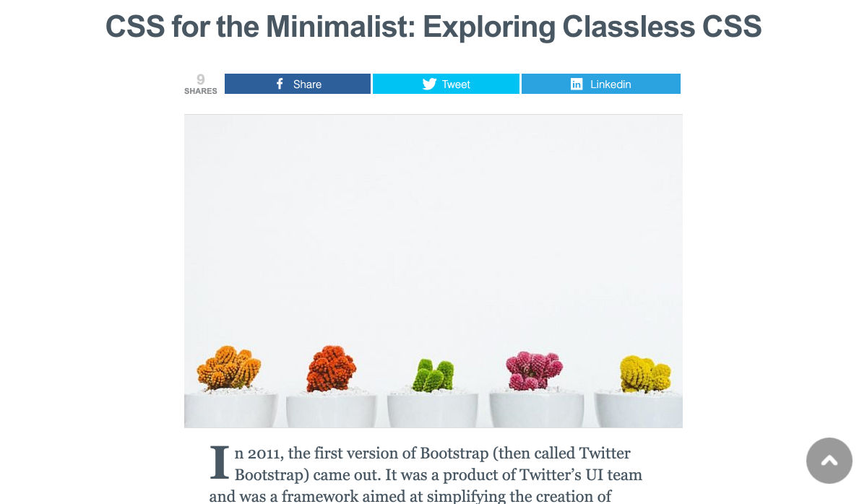Viewport: 867px width, 504px height.
Task: Click the large drop cap letter I
Action: (219, 463)
